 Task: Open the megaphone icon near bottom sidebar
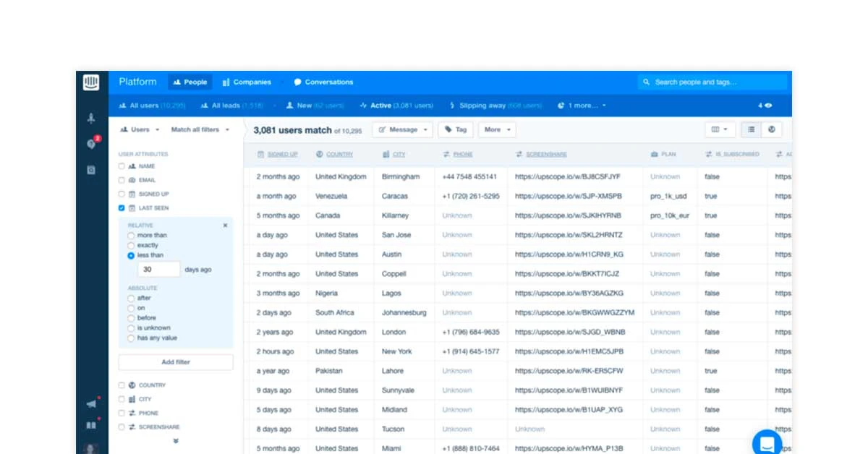click(x=92, y=405)
